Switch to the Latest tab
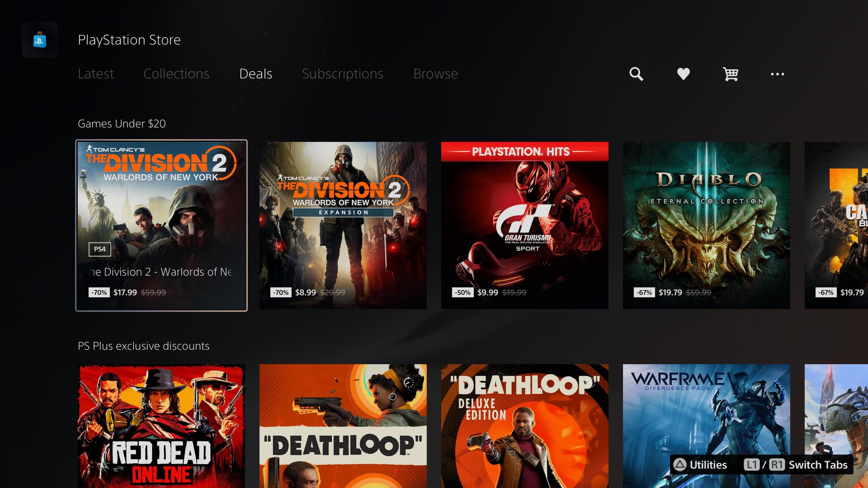 coord(96,74)
